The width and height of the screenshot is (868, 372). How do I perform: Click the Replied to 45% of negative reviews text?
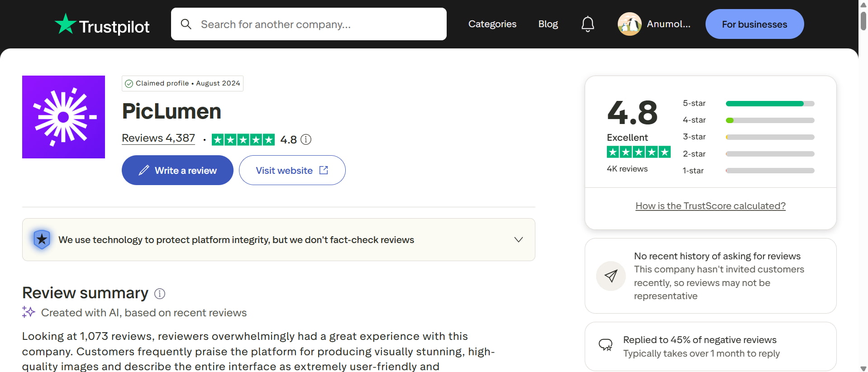700,340
